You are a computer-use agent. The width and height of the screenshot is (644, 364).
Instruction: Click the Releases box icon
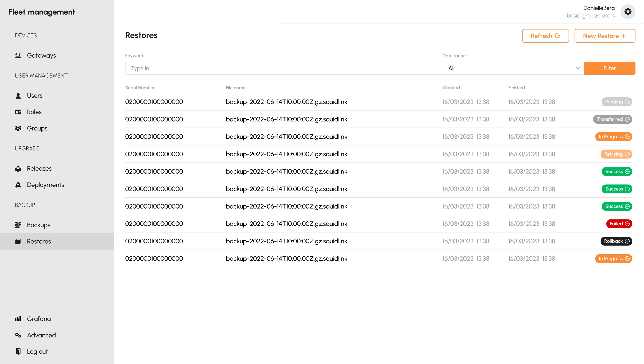point(18,168)
